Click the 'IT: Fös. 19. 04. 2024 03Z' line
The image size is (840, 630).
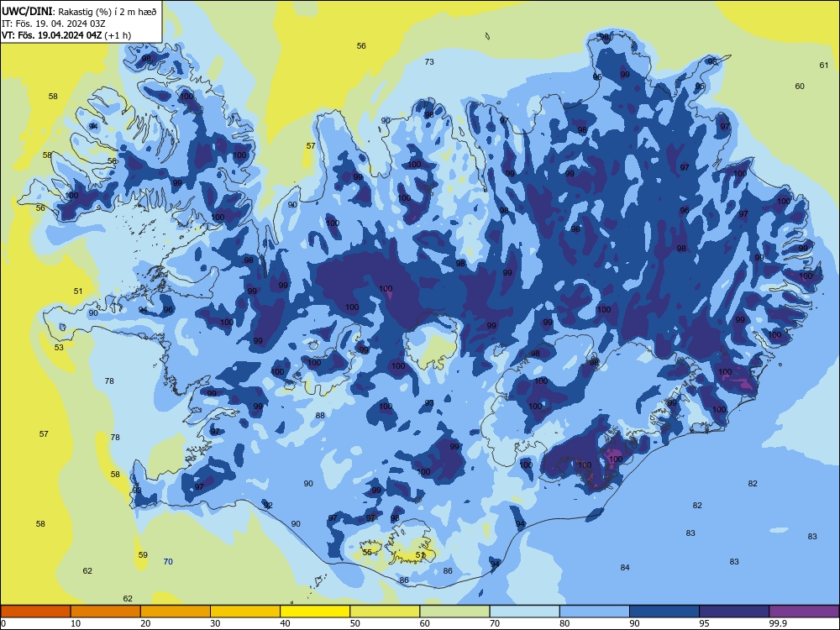[54, 24]
